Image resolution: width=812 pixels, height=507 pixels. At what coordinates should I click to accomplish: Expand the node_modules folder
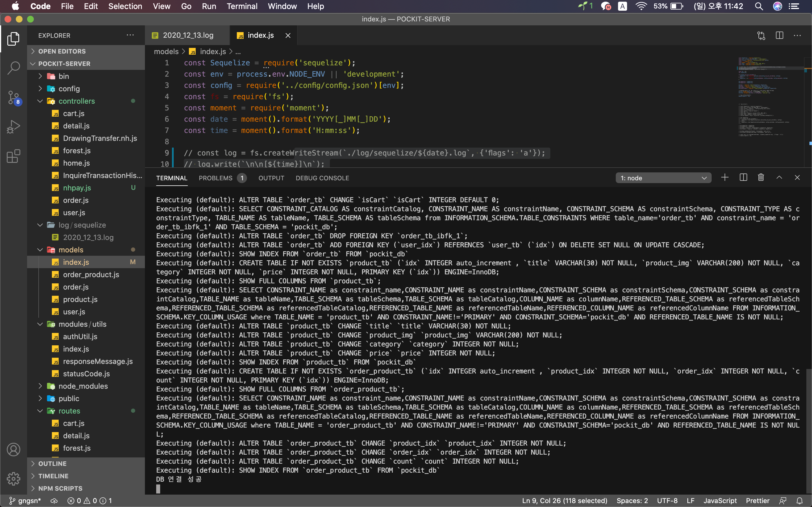[83, 386]
